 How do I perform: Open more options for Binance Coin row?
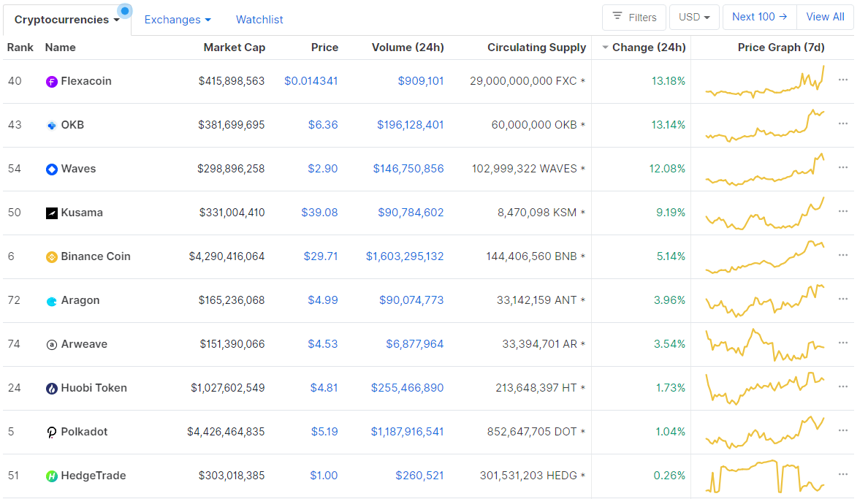click(843, 255)
